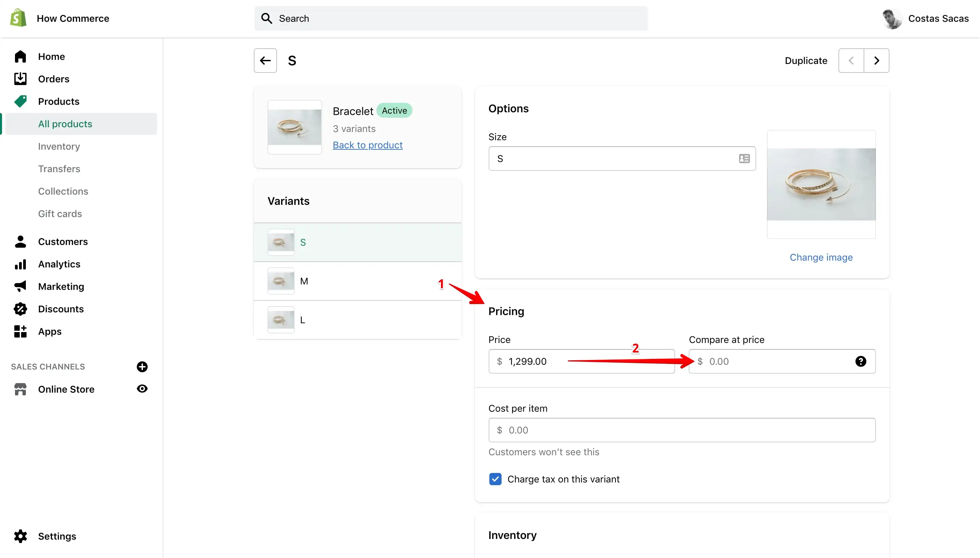Click the Bracelet product thumbnail
This screenshot has width=980, height=558.
pos(294,127)
